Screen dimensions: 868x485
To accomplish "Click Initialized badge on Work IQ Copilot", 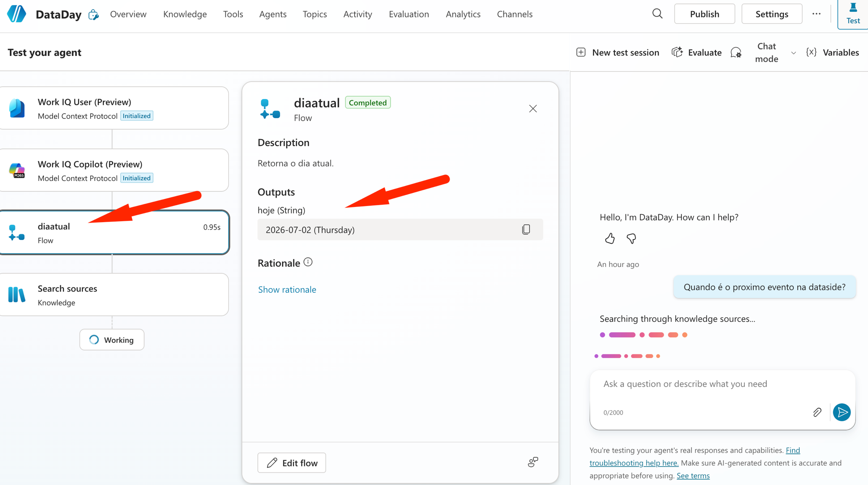I will click(136, 178).
